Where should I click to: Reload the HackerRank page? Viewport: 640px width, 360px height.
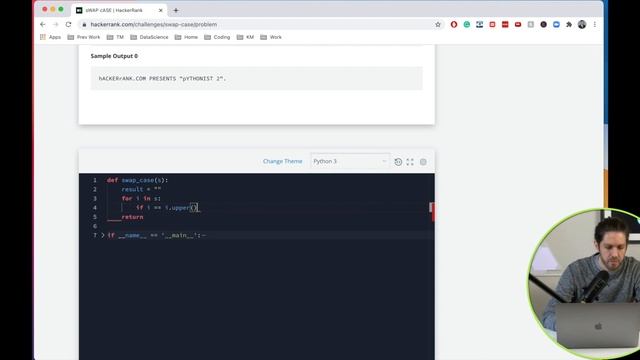(69, 24)
